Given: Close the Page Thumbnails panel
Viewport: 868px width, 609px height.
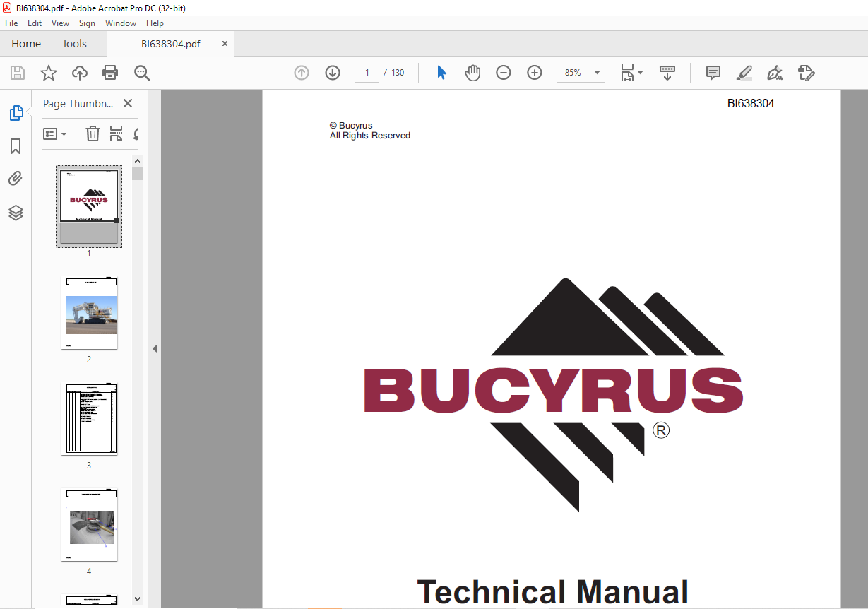Looking at the screenshot, I should tap(128, 103).
